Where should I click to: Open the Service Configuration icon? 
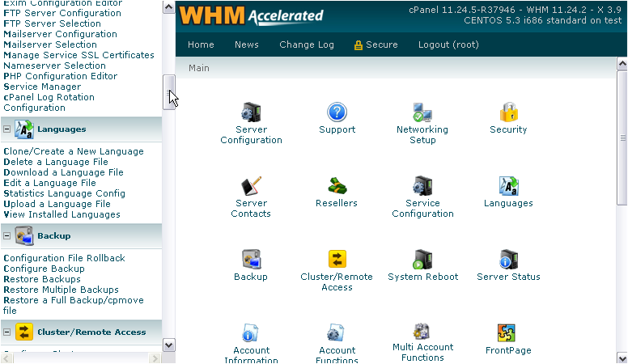422,186
